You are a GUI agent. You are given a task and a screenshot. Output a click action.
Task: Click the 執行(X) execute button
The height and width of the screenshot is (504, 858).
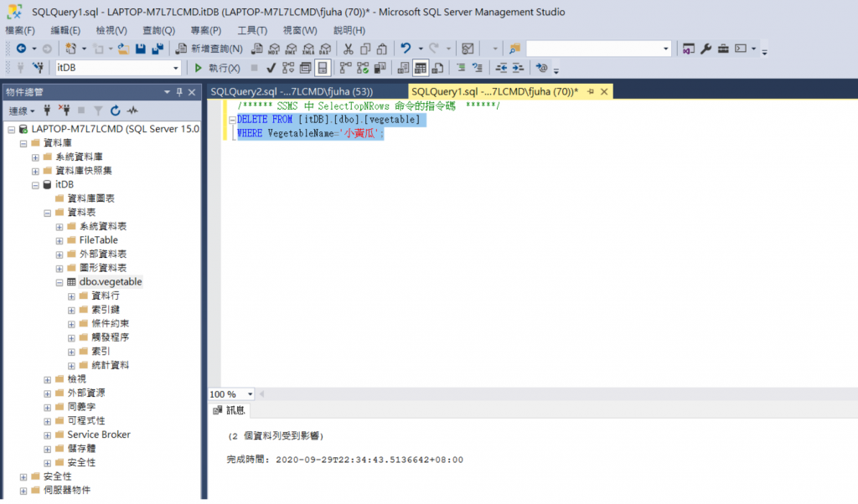click(x=218, y=68)
